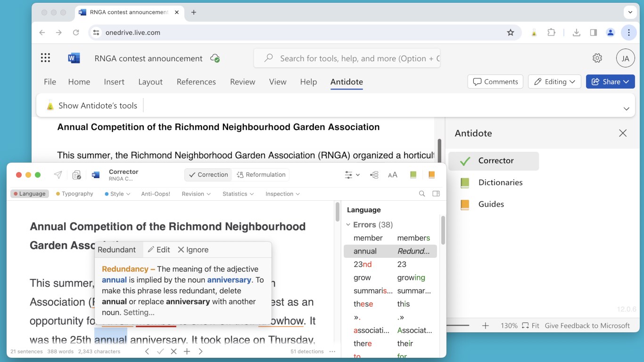The image size is (644, 362).
Task: Click the Antidote flask extension in Chrome toolbar
Action: [x=534, y=33]
